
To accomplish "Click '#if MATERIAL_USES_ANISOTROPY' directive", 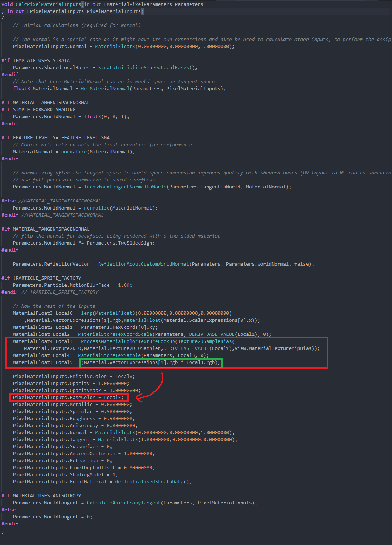I will (41, 495).
